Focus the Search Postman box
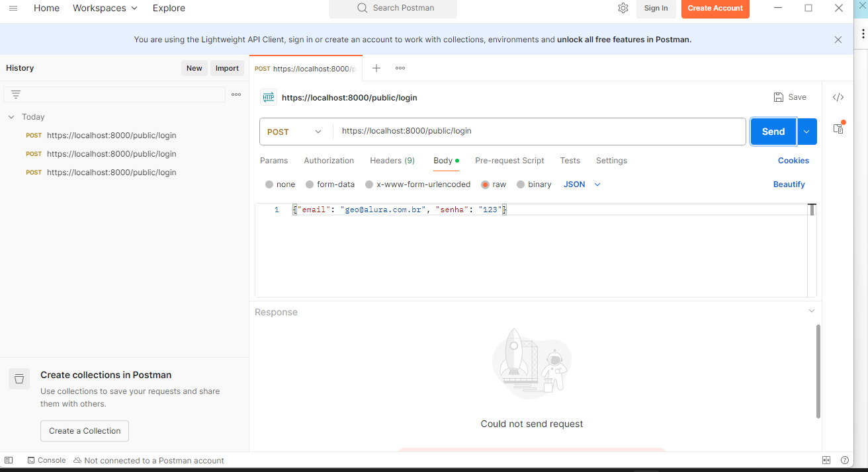The image size is (868, 472). tap(393, 8)
